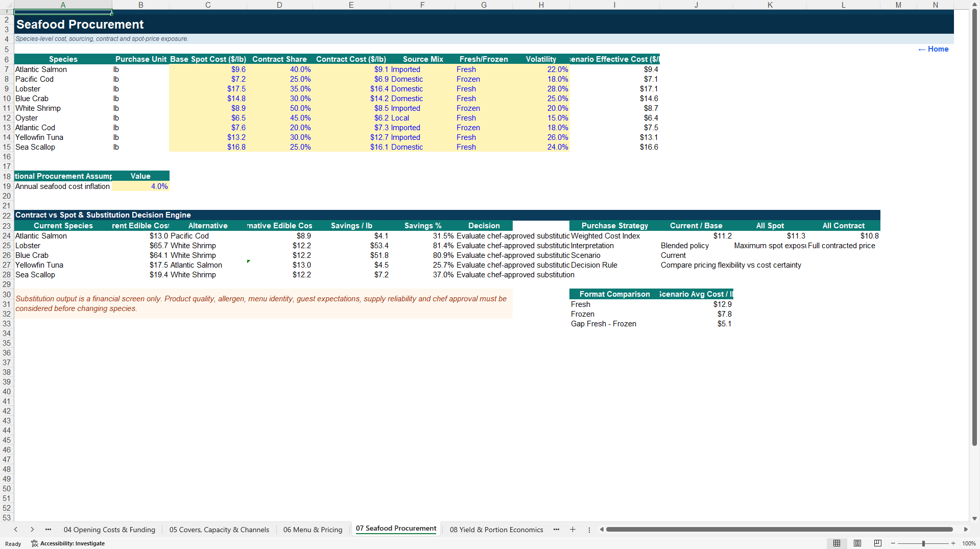Click the vertical scrollbar thumb

974,226
